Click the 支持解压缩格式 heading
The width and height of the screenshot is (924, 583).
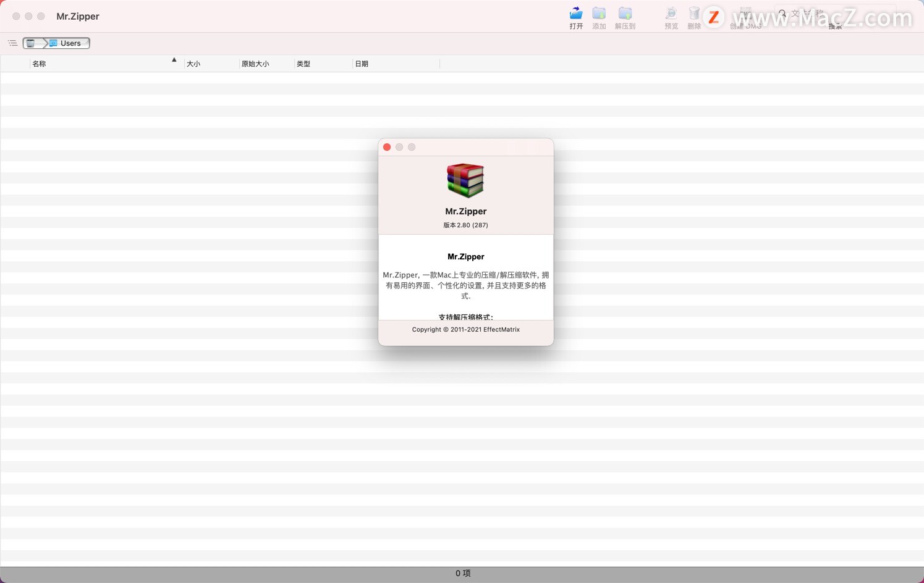(466, 317)
